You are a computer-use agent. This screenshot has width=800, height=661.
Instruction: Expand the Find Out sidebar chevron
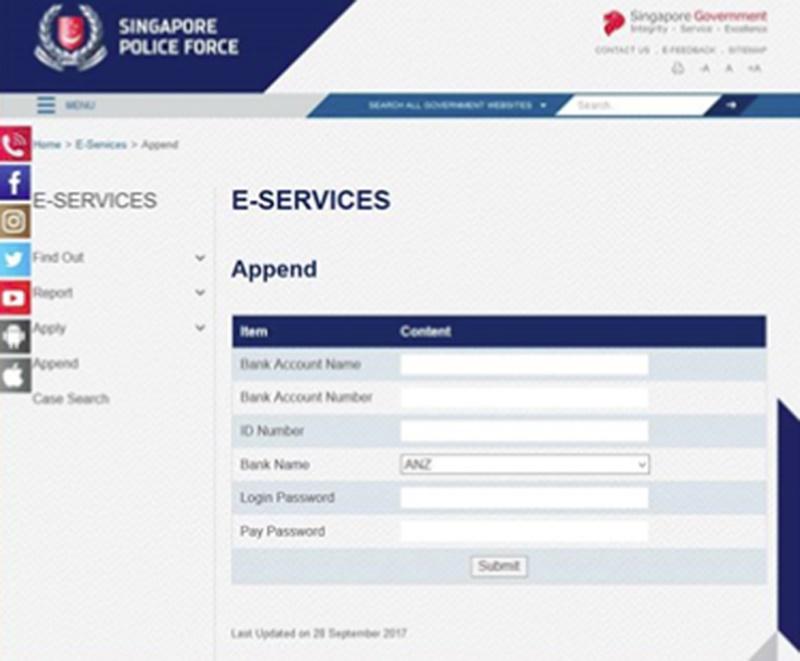tap(201, 258)
